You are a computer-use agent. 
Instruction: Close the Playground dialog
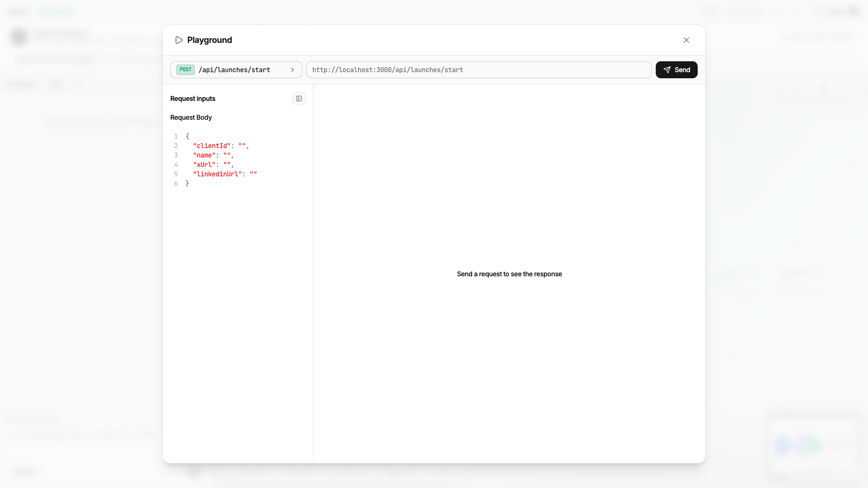686,40
